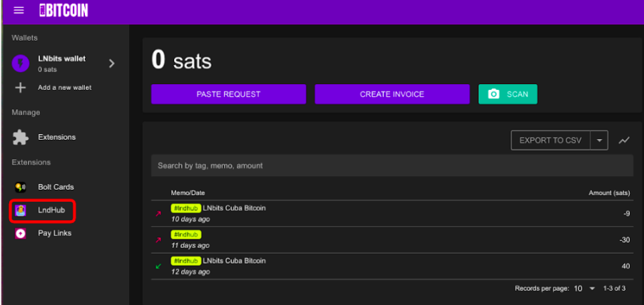The image size is (644, 305).
Task: Focus the search by tag, memo field
Action: pos(392,166)
